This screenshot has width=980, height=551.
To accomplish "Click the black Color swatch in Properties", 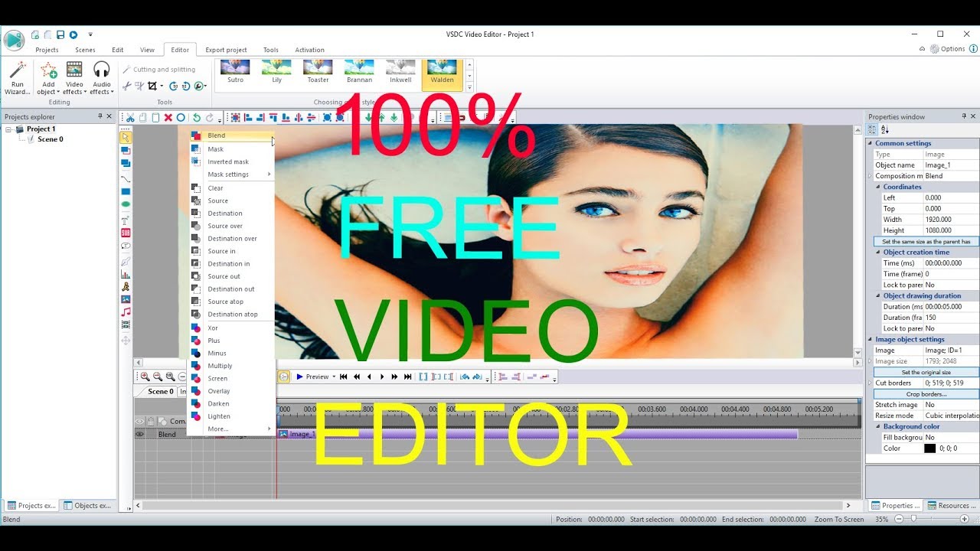I will click(929, 448).
